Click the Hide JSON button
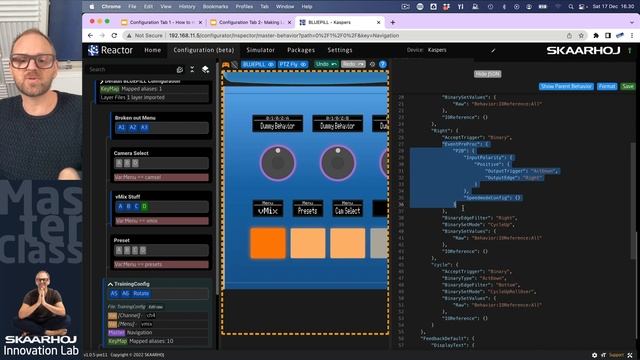This screenshot has height=360, width=640. tap(487, 74)
